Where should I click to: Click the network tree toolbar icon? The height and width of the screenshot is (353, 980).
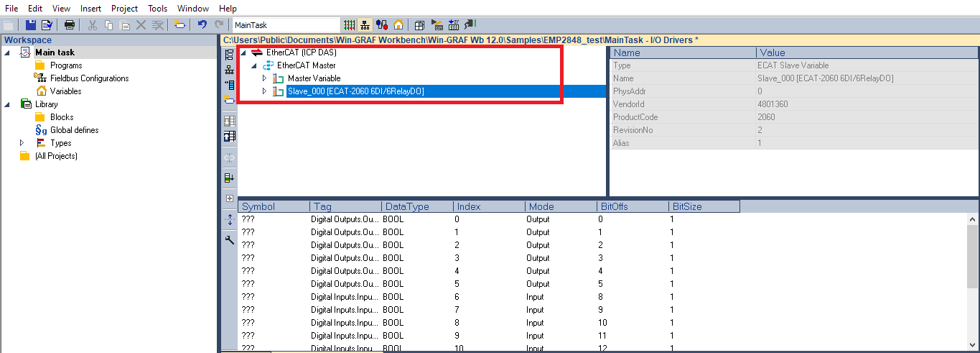(365, 25)
